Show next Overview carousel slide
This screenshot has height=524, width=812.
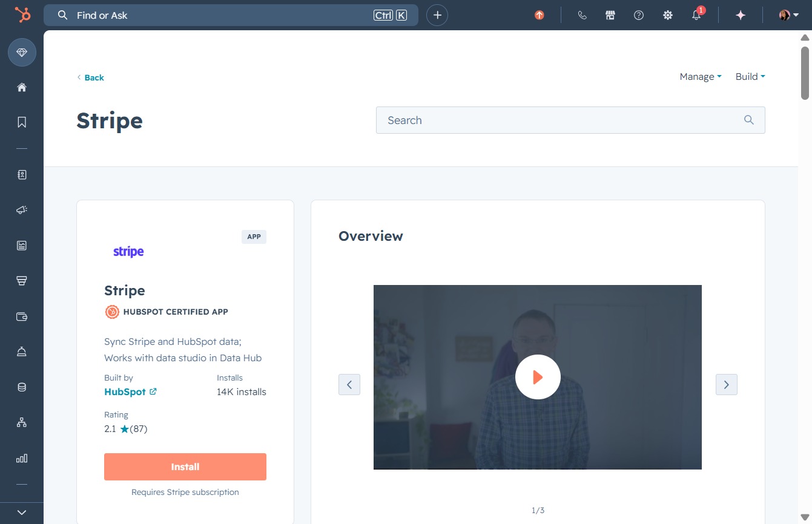[727, 384]
